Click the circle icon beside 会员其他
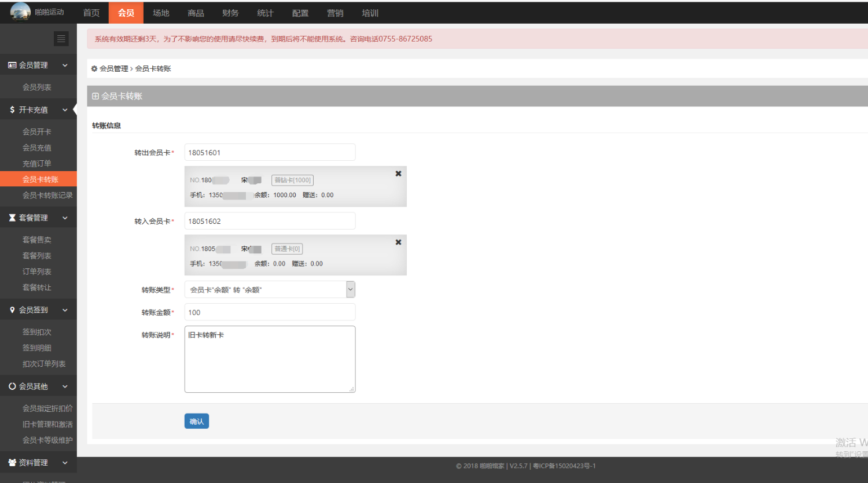This screenshot has width=868, height=483. (x=12, y=386)
